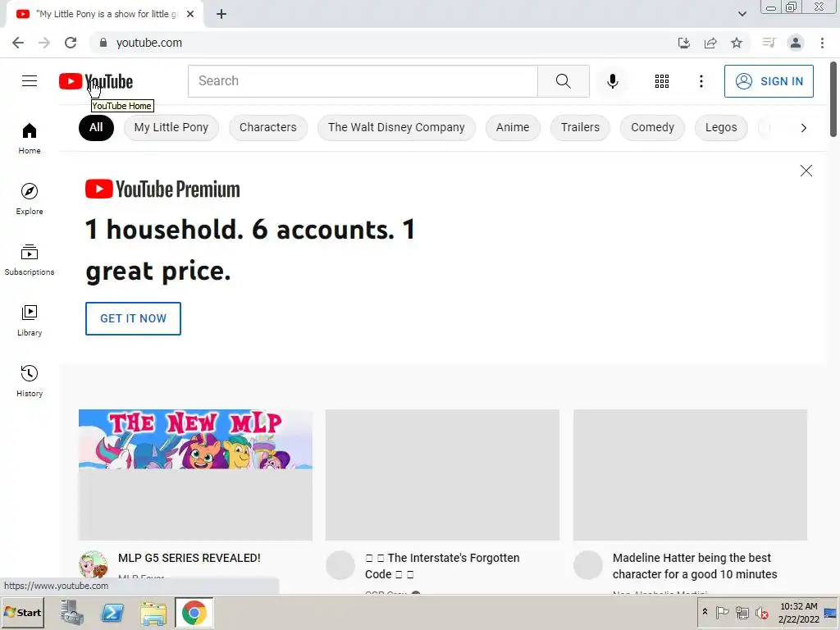Open Explore in sidebar

[x=30, y=199]
